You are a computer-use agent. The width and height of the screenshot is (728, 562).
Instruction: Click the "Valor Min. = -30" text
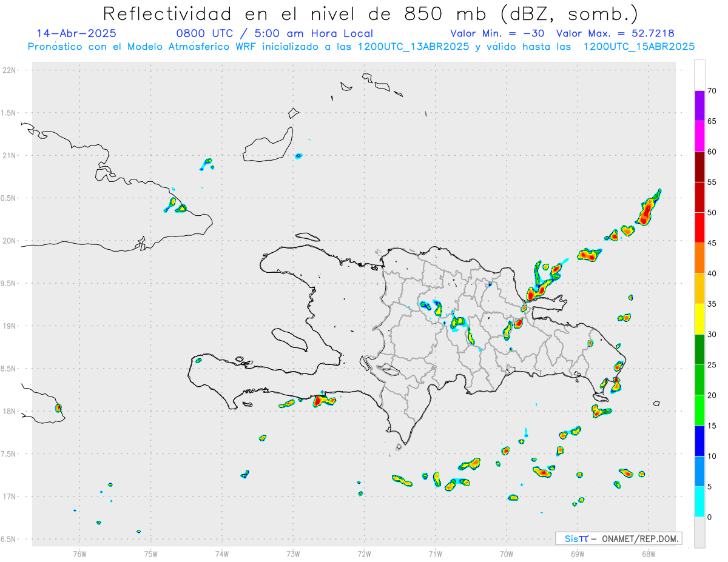(497, 33)
